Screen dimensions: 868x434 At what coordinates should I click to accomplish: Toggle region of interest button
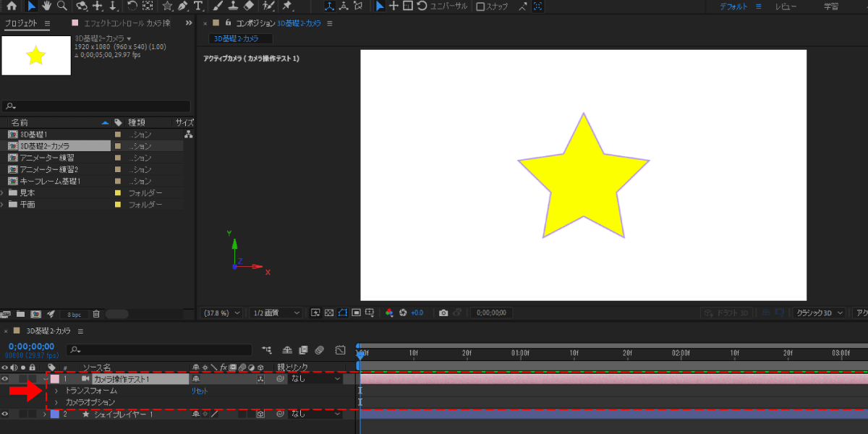[357, 312]
